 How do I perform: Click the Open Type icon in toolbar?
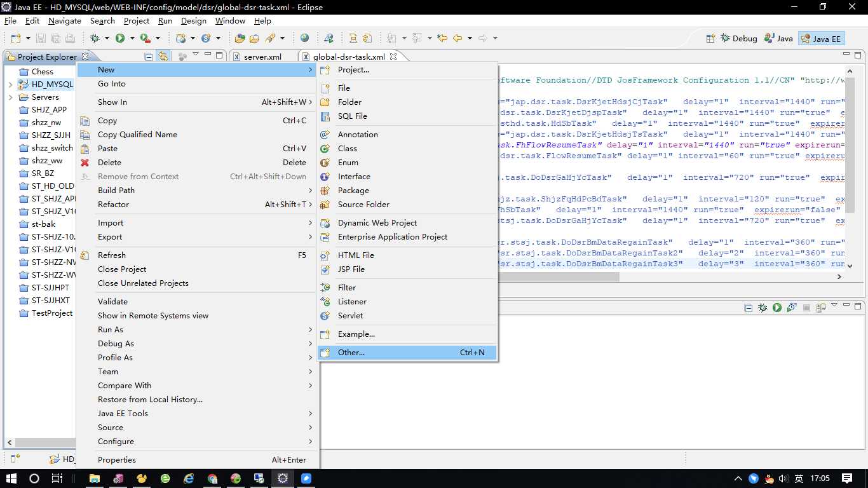click(240, 38)
